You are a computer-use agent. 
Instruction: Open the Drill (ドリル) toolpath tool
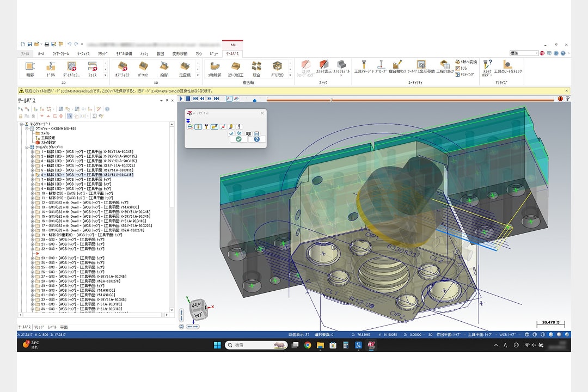point(51,66)
